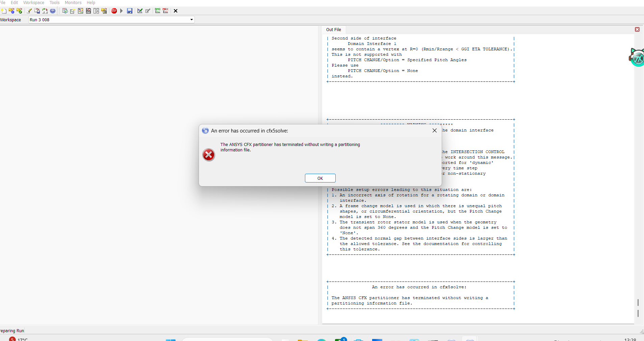
Task: Click the greyed edit pencil toolbar icon
Action: coord(148,11)
